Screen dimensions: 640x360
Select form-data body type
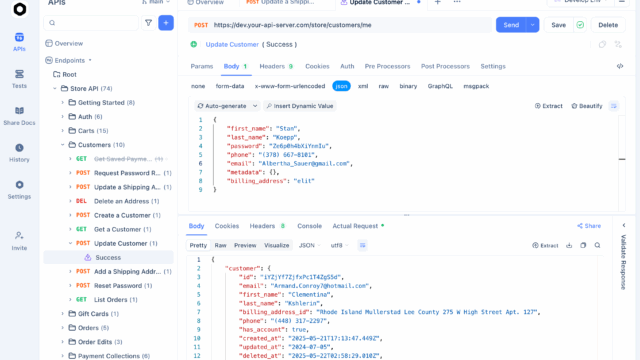230,86
